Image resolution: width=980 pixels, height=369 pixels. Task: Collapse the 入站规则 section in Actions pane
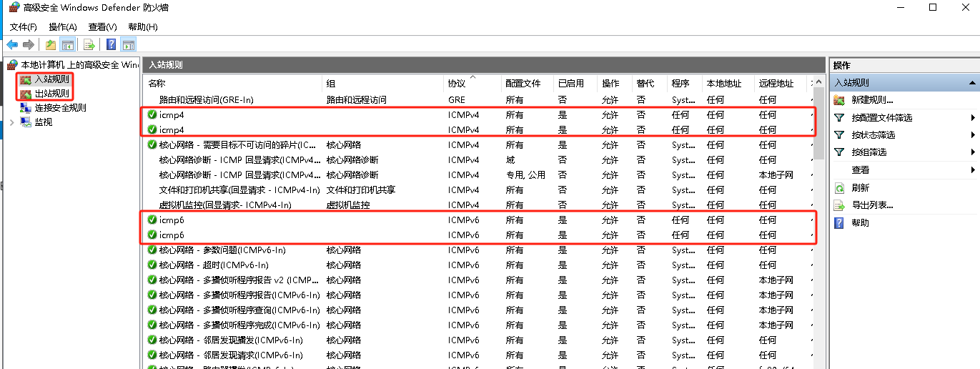972,83
